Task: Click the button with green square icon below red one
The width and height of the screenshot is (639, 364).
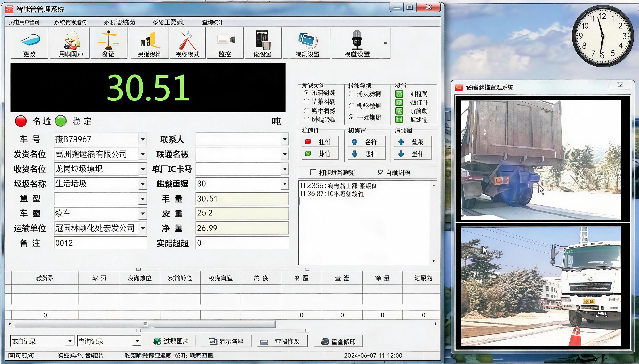Action: pyautogui.click(x=320, y=154)
